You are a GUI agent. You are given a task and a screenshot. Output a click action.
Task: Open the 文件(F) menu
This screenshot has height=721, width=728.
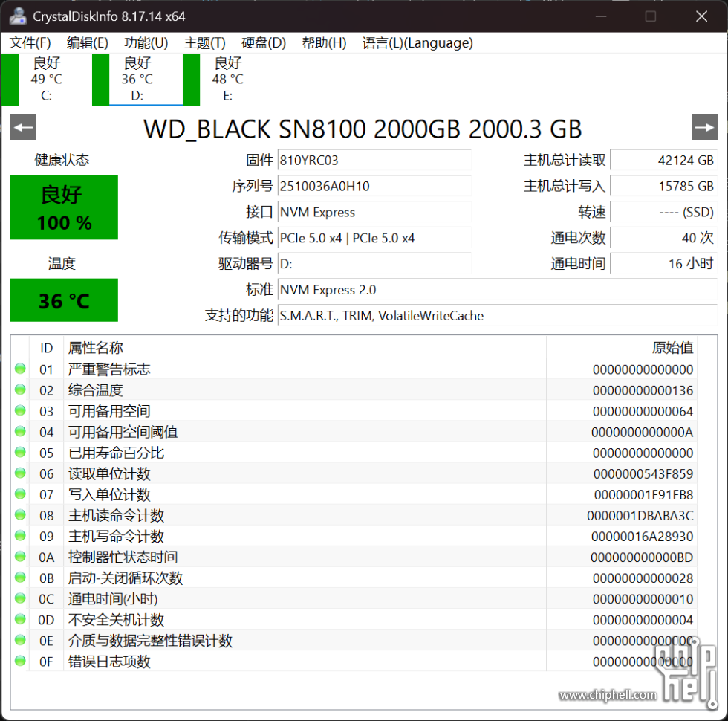[x=30, y=43]
